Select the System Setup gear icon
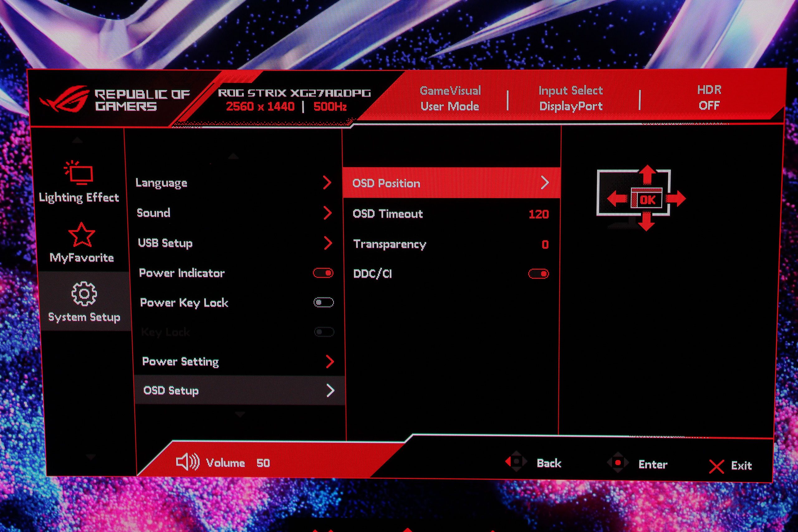The image size is (798, 532). click(84, 294)
